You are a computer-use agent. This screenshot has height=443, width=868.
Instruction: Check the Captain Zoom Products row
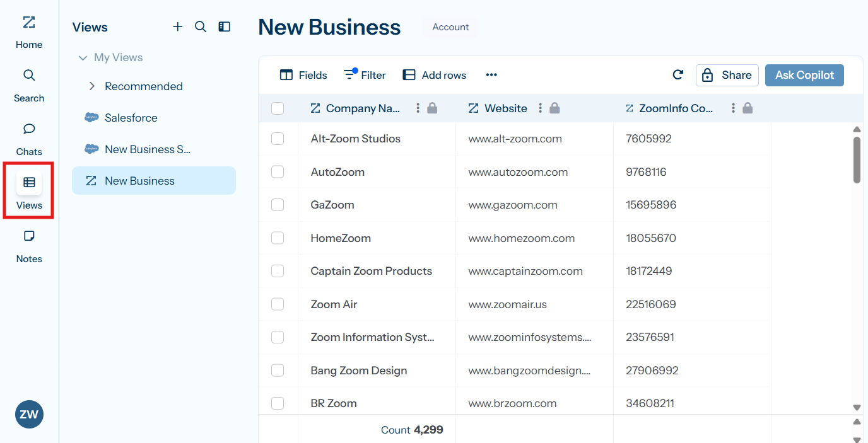click(x=278, y=271)
